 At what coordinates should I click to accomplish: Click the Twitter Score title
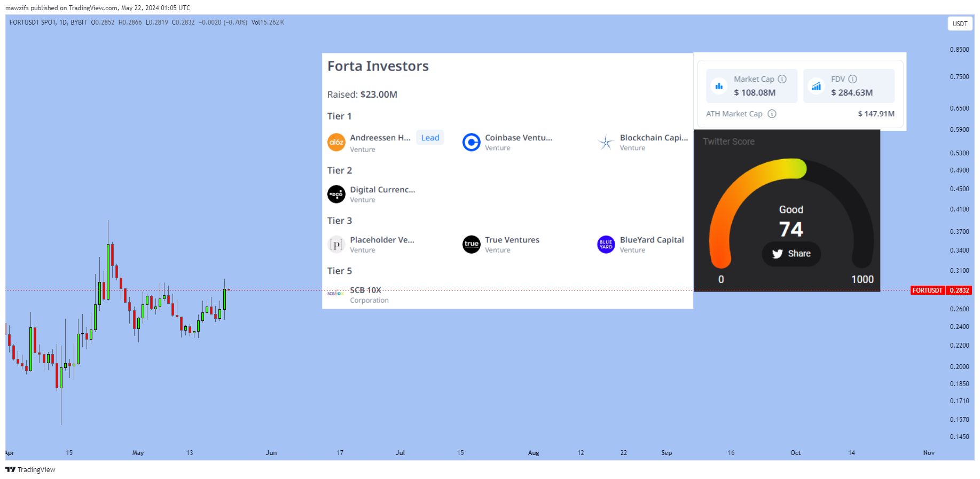[x=728, y=142]
